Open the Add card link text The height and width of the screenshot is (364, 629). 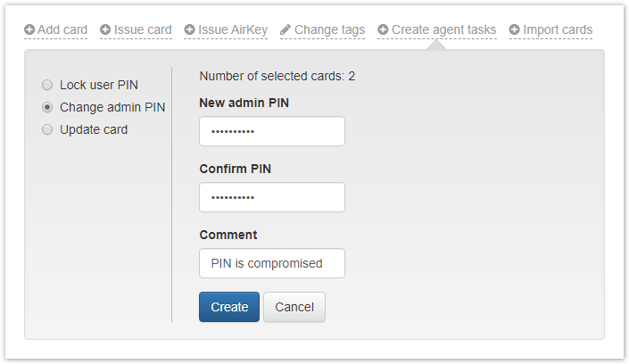(x=62, y=29)
